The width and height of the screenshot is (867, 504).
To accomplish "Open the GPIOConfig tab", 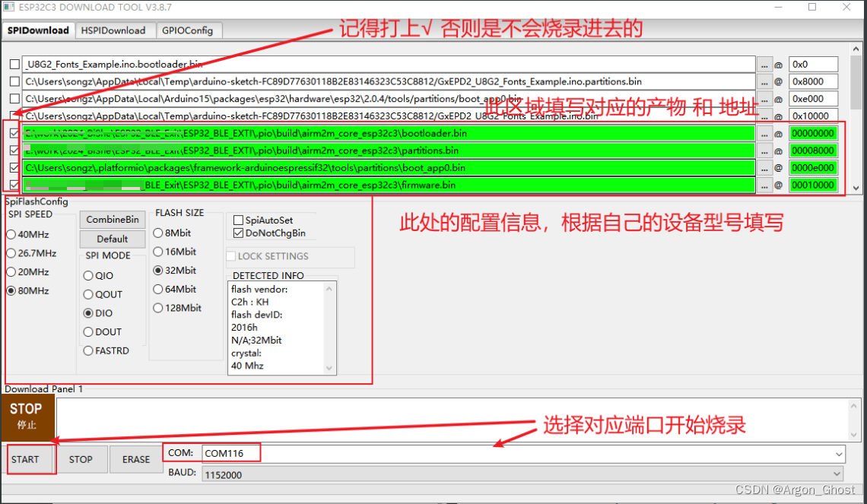I will (x=188, y=30).
